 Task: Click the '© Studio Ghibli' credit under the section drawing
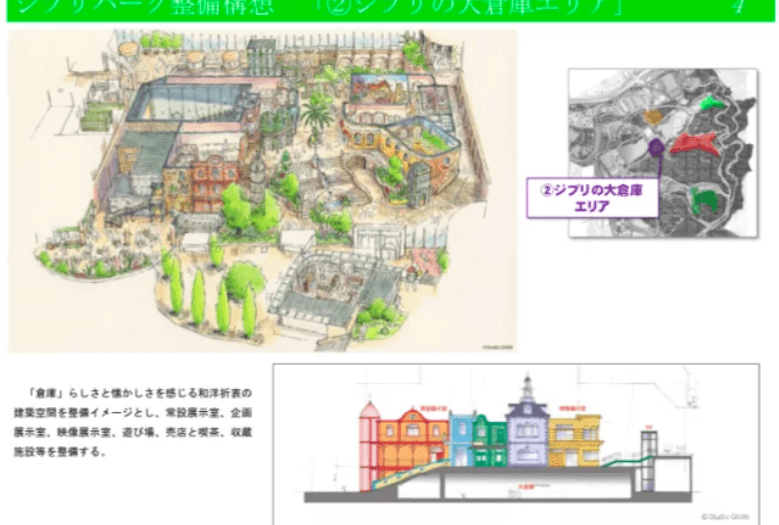pos(725,517)
